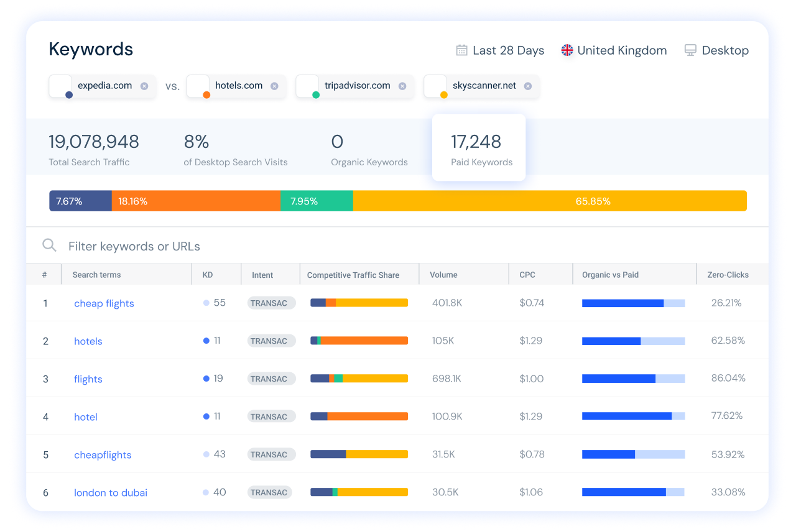Viewport: 796px width, 532px height.
Task: Sort by Volume column header
Action: coord(443,275)
